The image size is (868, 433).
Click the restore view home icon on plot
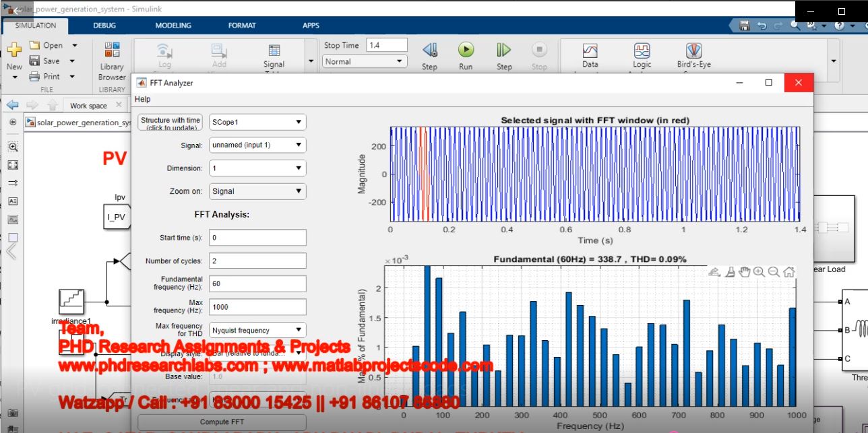click(788, 272)
